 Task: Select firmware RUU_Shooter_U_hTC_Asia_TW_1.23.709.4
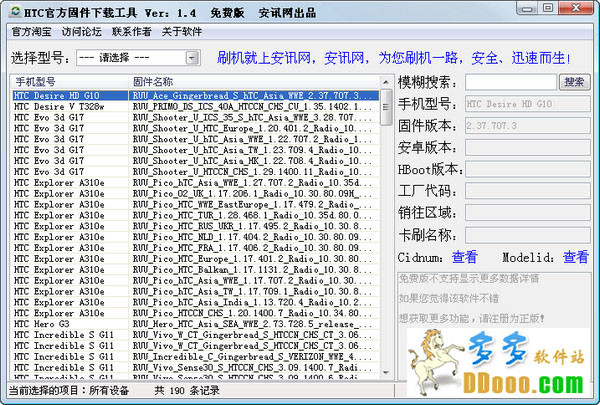pos(196,150)
